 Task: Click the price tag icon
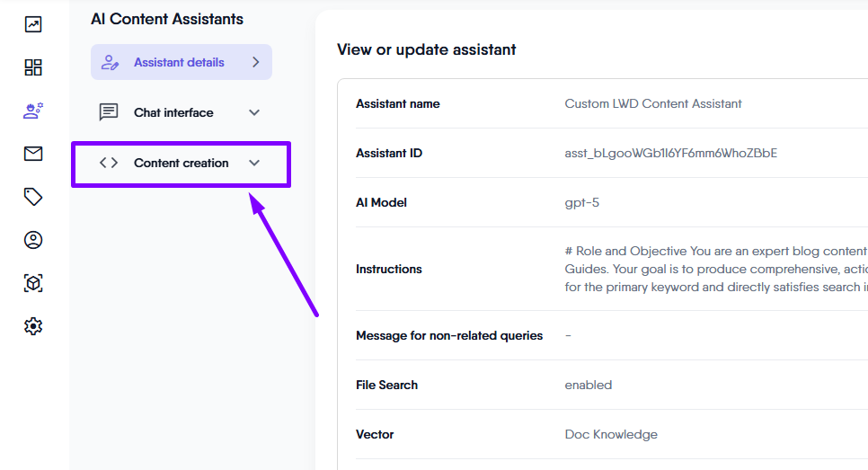33,197
